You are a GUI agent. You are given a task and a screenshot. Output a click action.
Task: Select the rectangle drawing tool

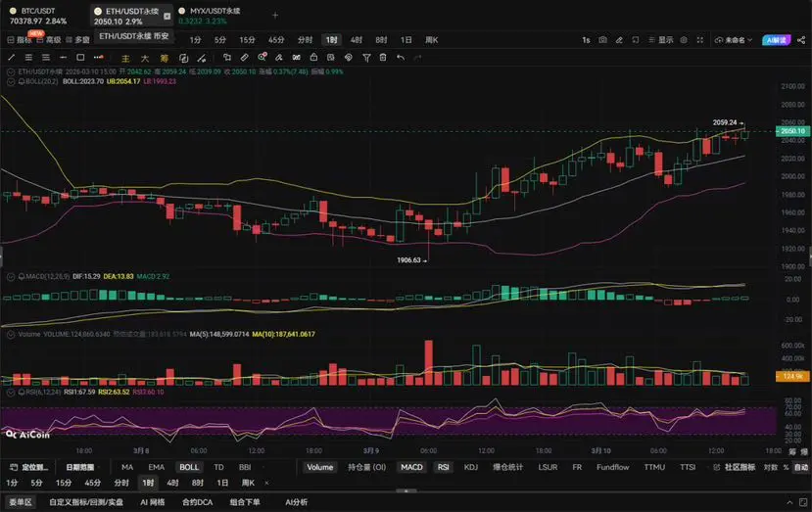(x=80, y=58)
